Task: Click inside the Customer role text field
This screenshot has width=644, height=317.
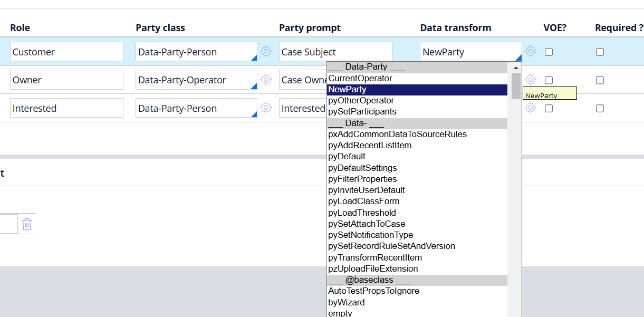Action: [x=66, y=52]
